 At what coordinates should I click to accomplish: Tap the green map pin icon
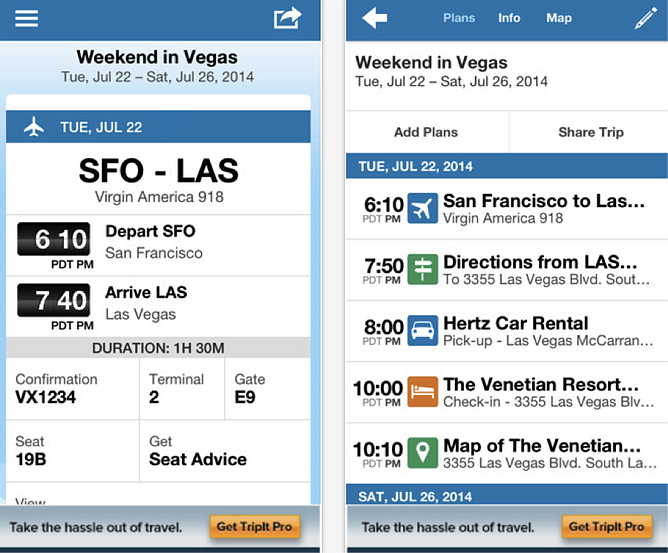click(x=423, y=452)
